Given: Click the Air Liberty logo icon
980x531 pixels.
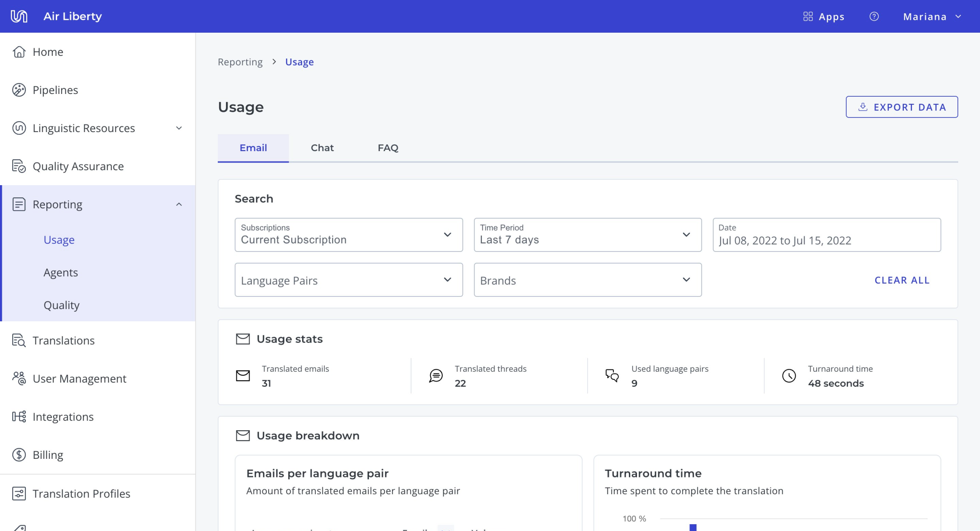Looking at the screenshot, I should (x=19, y=16).
